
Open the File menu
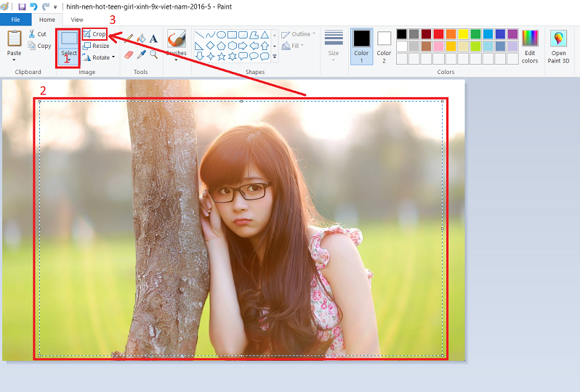click(15, 20)
